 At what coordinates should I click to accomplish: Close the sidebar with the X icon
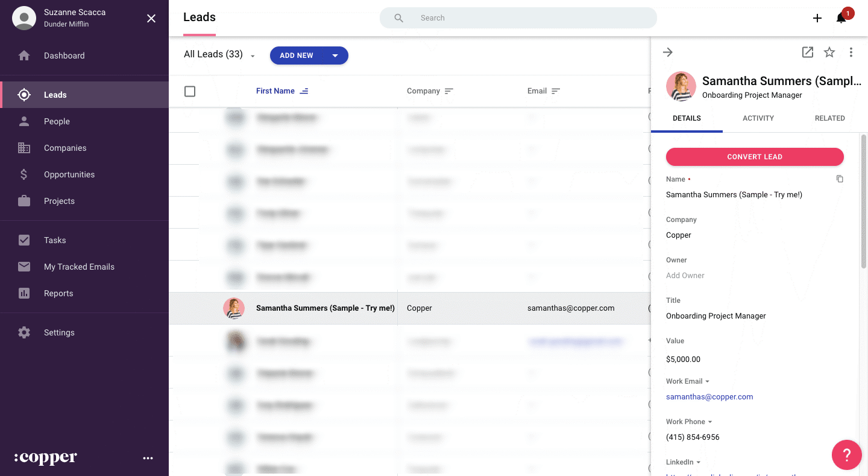[151, 19]
